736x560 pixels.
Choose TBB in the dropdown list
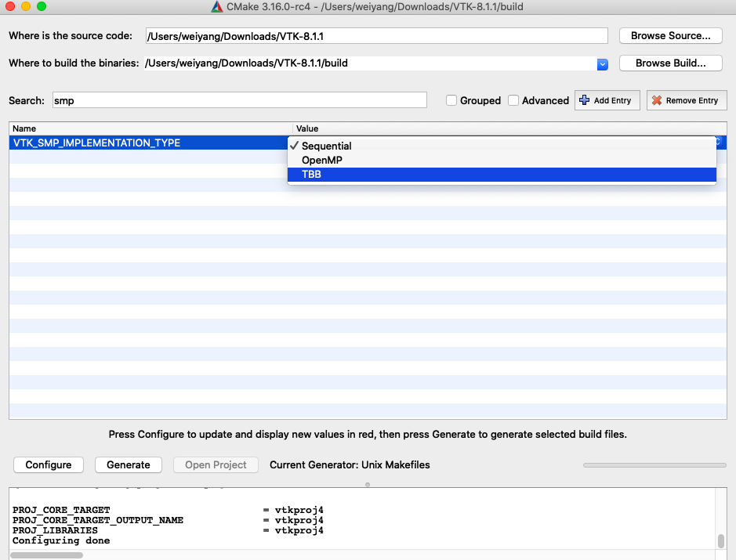tap(502, 175)
